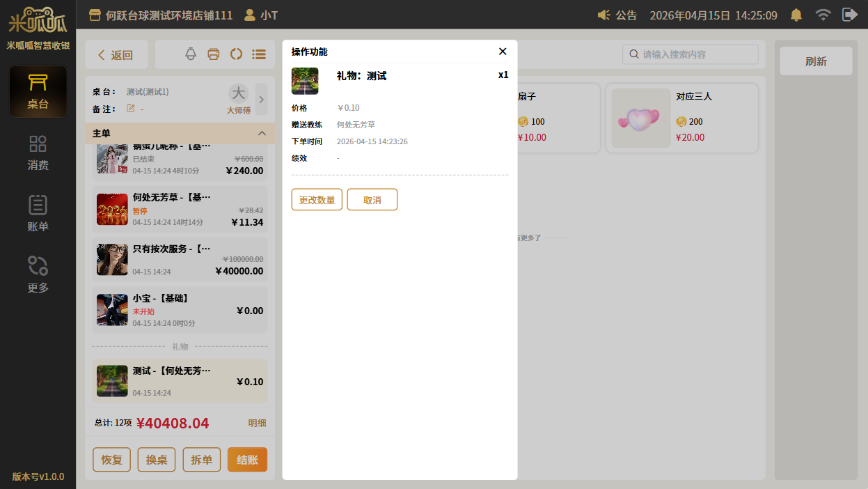
Task: Edit the 备注 note with pencil icon
Action: point(130,109)
